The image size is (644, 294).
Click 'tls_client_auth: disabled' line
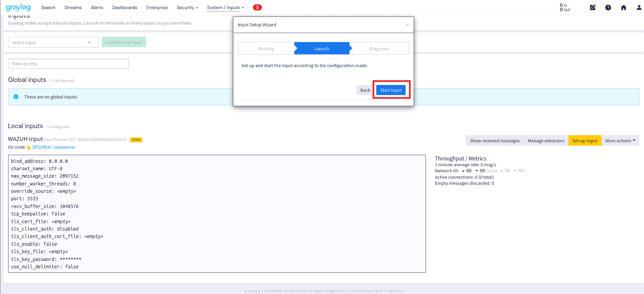pos(45,229)
